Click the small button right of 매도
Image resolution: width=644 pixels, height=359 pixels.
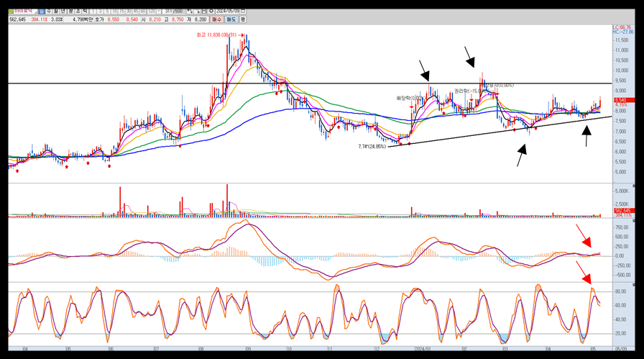243,19
